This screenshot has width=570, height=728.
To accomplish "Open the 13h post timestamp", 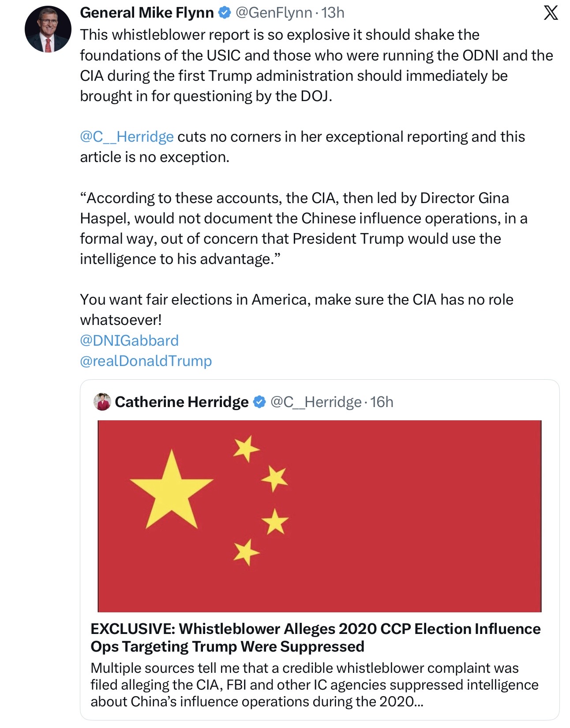I will point(333,13).
